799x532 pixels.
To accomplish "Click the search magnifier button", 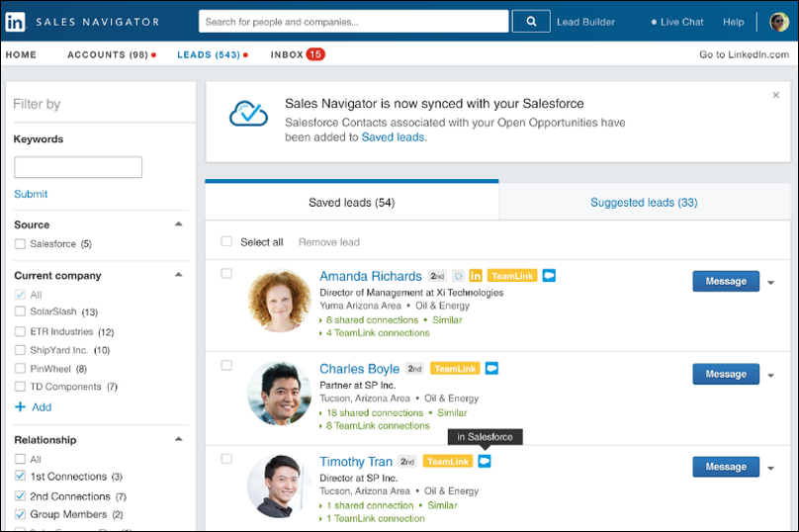I will 531,21.
